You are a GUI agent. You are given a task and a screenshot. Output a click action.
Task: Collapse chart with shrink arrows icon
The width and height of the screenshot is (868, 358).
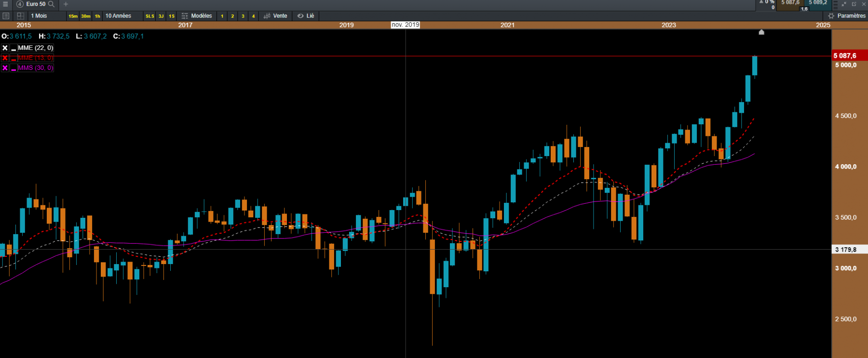(x=844, y=4)
